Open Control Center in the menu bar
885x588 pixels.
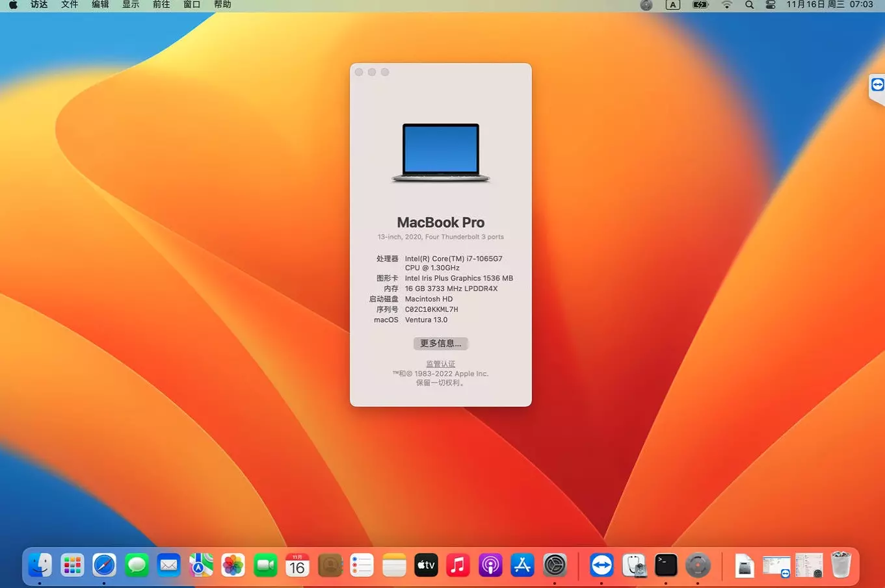coord(771,5)
